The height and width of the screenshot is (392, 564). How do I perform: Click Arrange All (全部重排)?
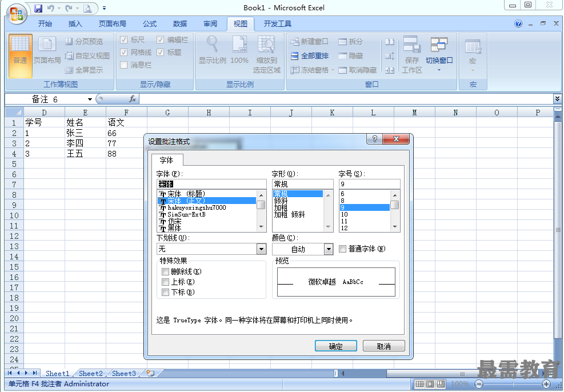pos(309,56)
